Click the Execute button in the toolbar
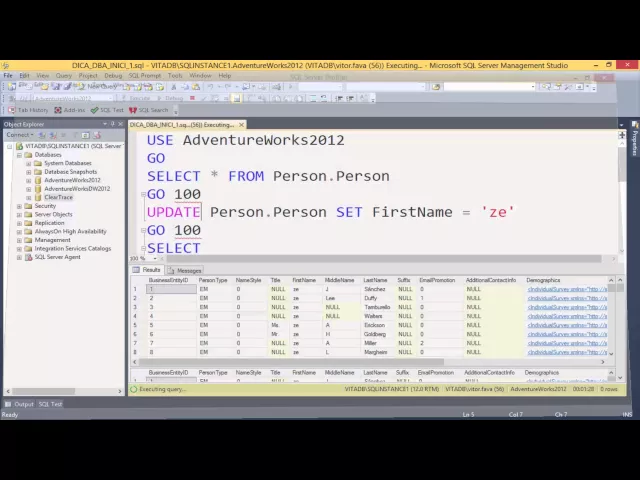This screenshot has height=480, width=640. [x=136, y=98]
